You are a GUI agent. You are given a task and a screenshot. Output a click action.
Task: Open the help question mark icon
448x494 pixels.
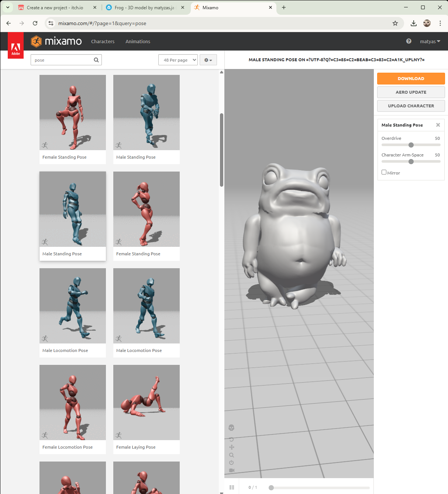409,41
